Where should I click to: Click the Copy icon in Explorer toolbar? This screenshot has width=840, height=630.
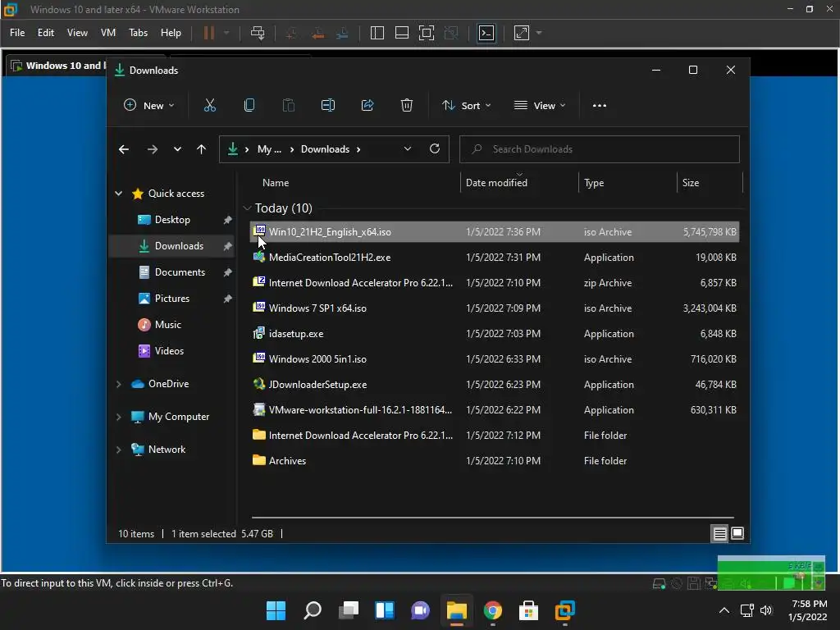pos(249,106)
